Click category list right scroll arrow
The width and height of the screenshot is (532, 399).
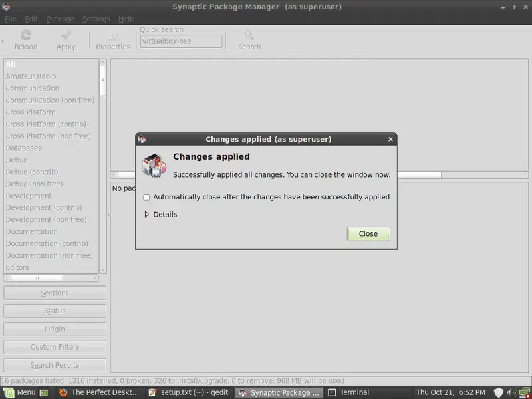click(x=94, y=278)
